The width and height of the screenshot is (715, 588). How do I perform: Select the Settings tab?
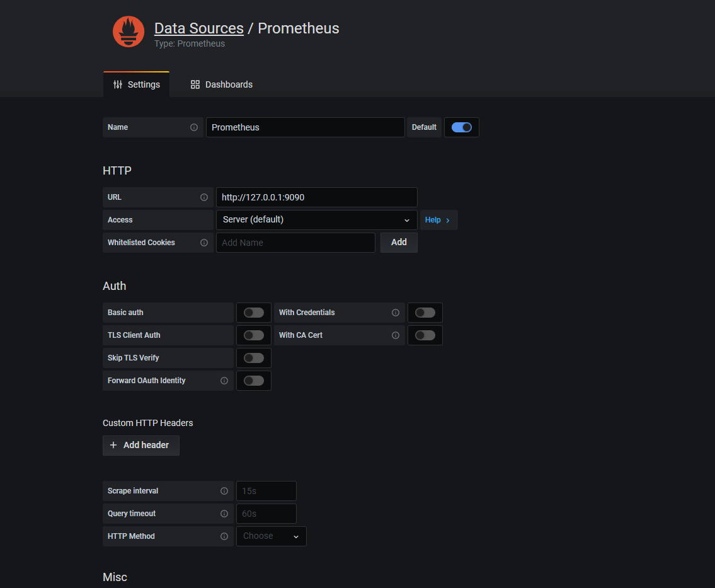coord(136,84)
